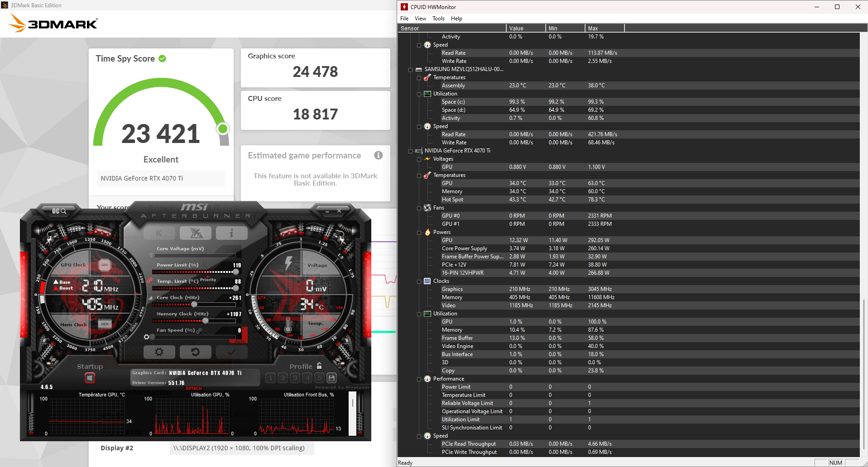Collapse the Speed group above PCIe Read Throughput
The width and height of the screenshot is (868, 467).
point(419,436)
